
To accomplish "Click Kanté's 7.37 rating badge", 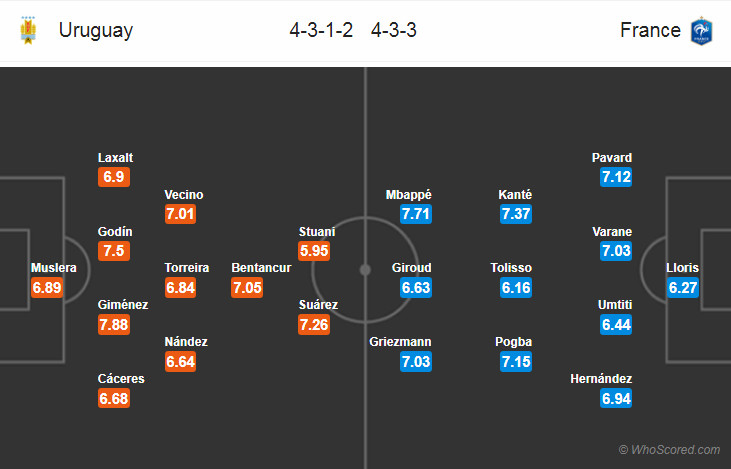I will pos(516,214).
